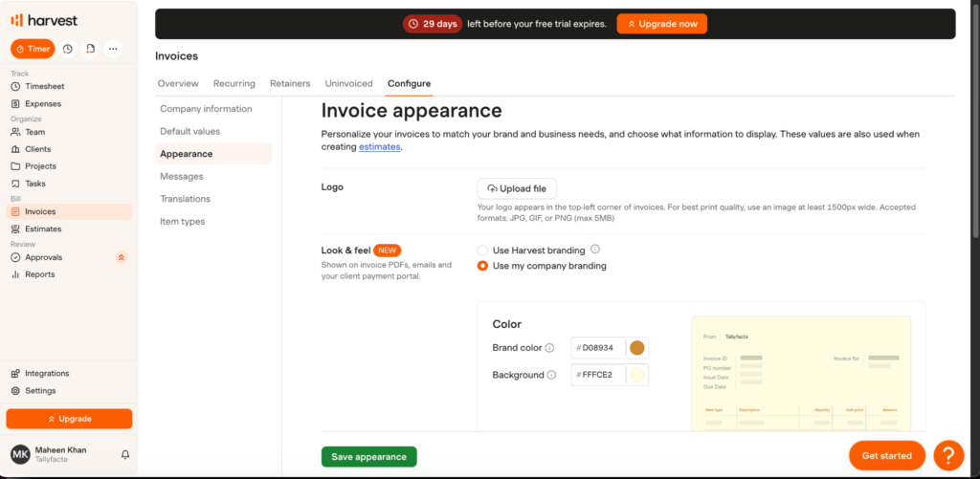Click the MK user avatar
Image resolution: width=980 pixels, height=479 pixels.
point(21,455)
